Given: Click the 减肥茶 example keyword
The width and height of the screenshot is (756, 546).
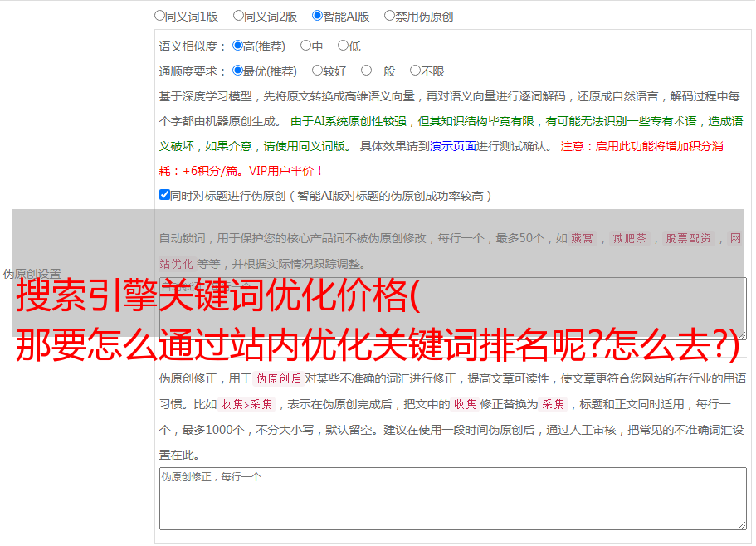Looking at the screenshot, I should point(629,238).
